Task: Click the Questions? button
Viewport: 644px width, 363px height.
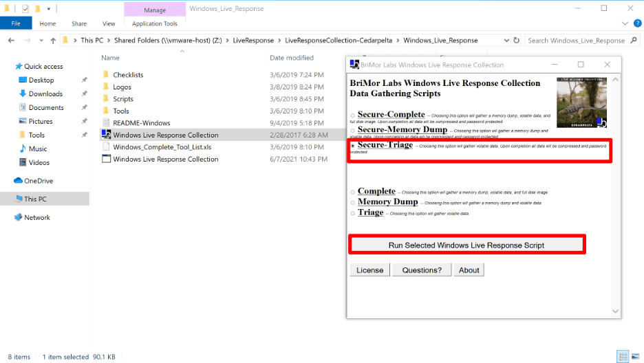Action: click(x=422, y=270)
